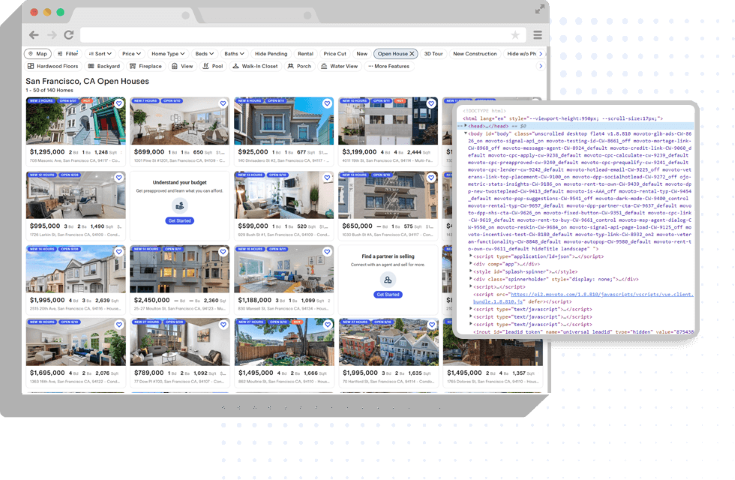
Task: Select the Water View feature chip
Action: tap(339, 66)
